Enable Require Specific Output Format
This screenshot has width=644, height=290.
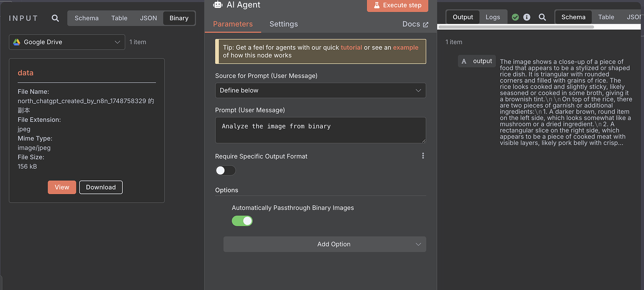coord(225,170)
